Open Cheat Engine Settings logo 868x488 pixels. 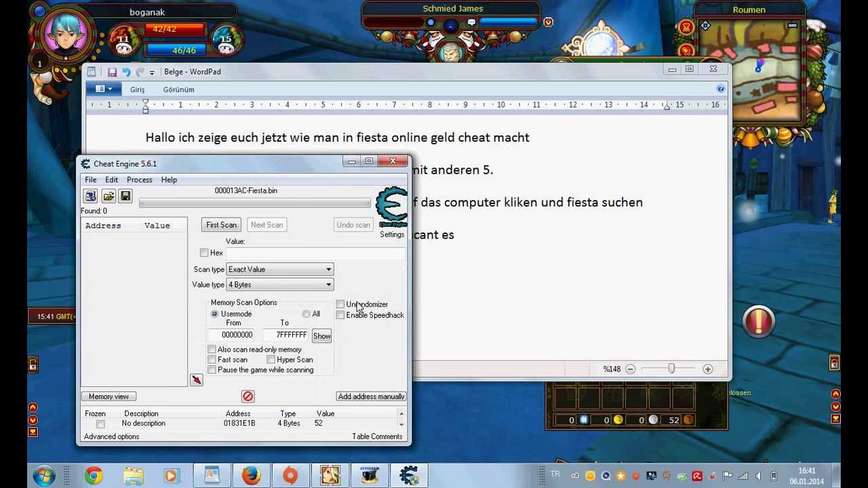[392, 207]
